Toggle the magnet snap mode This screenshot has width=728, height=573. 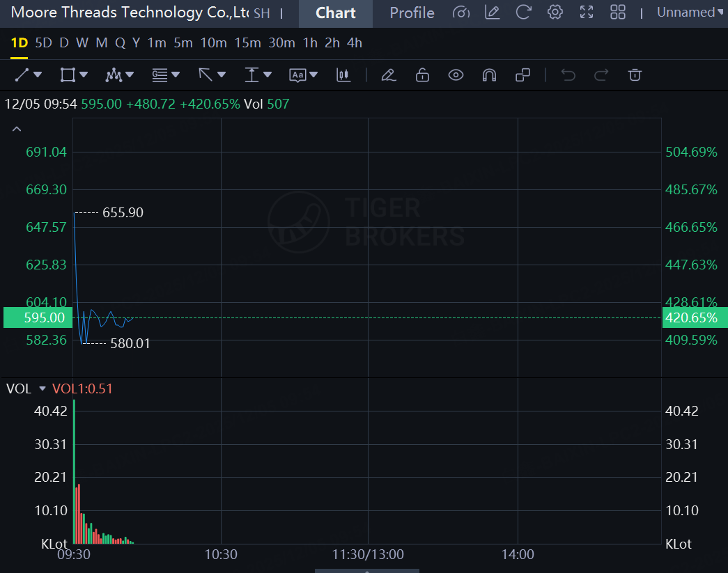[489, 74]
